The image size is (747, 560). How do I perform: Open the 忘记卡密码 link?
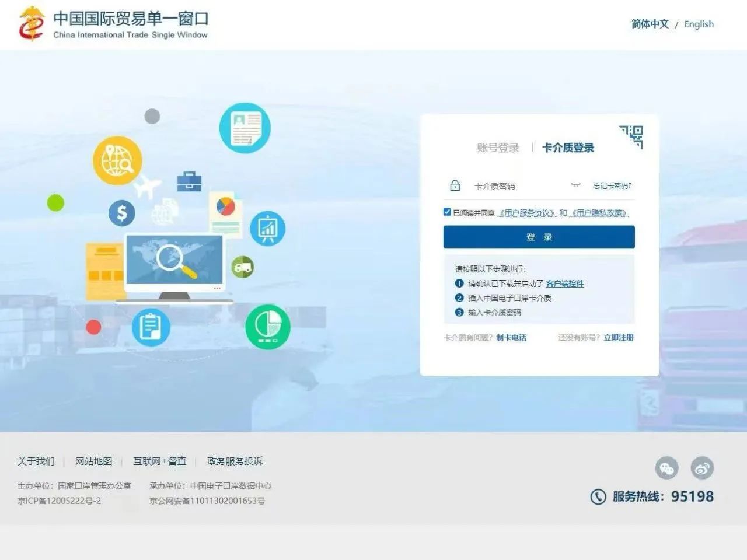612,186
